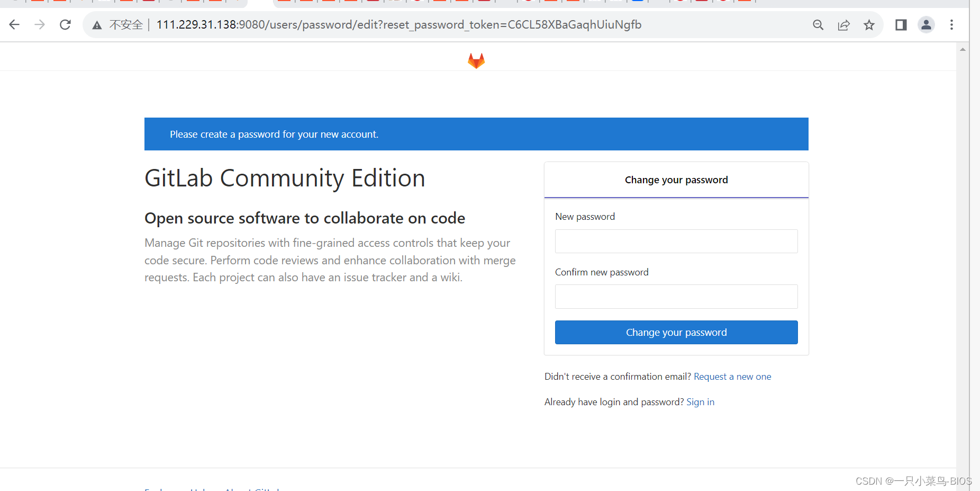Click the scrollbar up arrow
The image size is (980, 491).
pyautogui.click(x=963, y=49)
